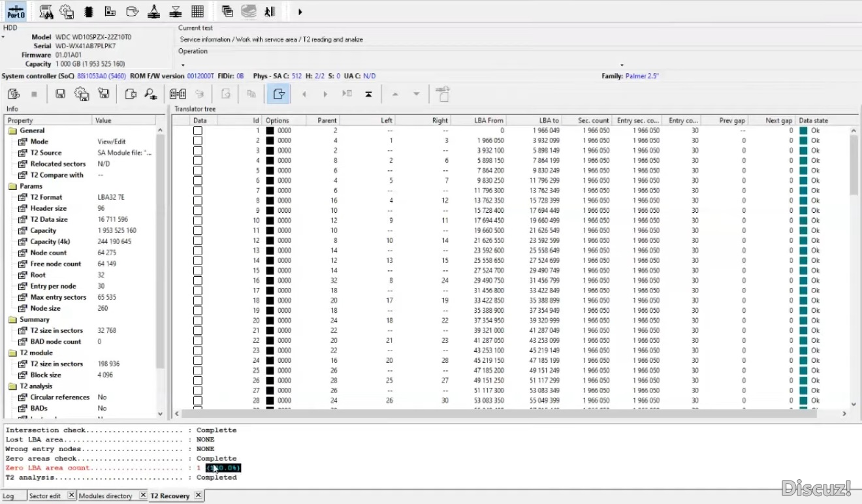Collapse the Summary property group

[12, 319]
